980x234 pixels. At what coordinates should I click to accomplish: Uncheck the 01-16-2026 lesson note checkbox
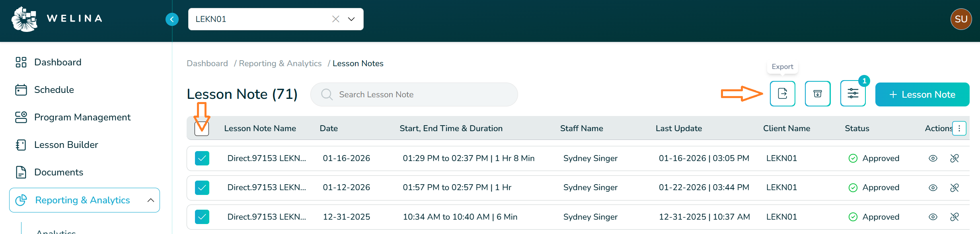[x=202, y=158]
